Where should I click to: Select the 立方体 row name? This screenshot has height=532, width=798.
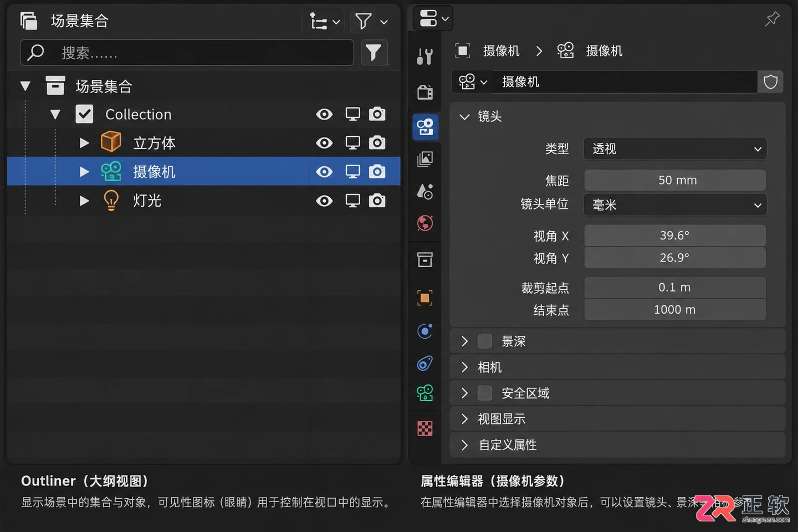coord(154,143)
